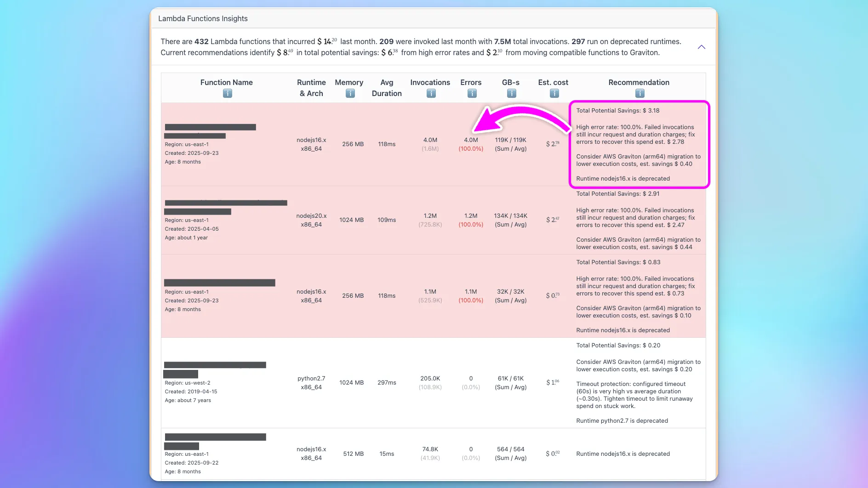Click Created: 2019-04-15 text
Image resolution: width=868 pixels, height=488 pixels.
191,392
